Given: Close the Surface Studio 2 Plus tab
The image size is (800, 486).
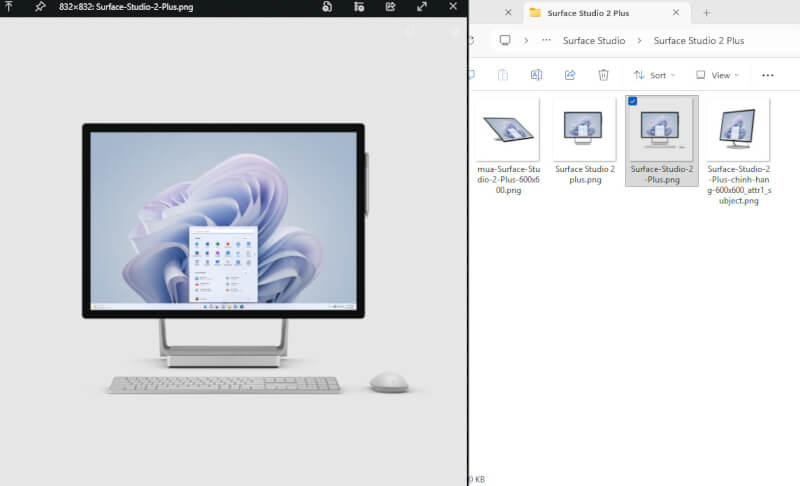Looking at the screenshot, I should point(676,13).
